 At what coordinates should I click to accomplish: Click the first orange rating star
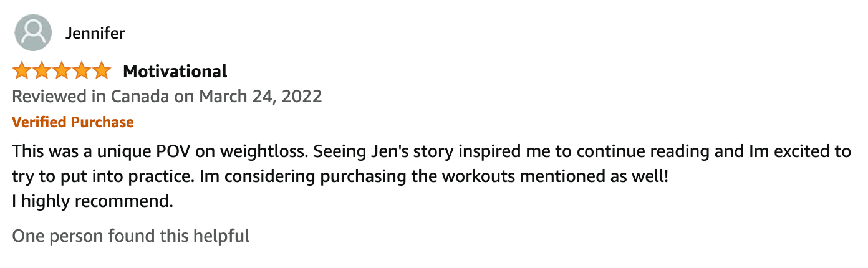pyautogui.click(x=22, y=71)
